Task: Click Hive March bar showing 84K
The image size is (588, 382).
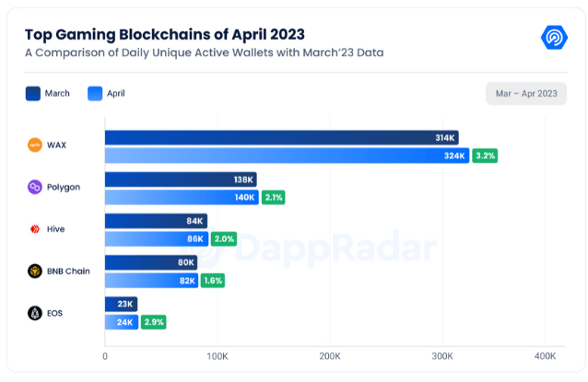Action: (x=156, y=221)
